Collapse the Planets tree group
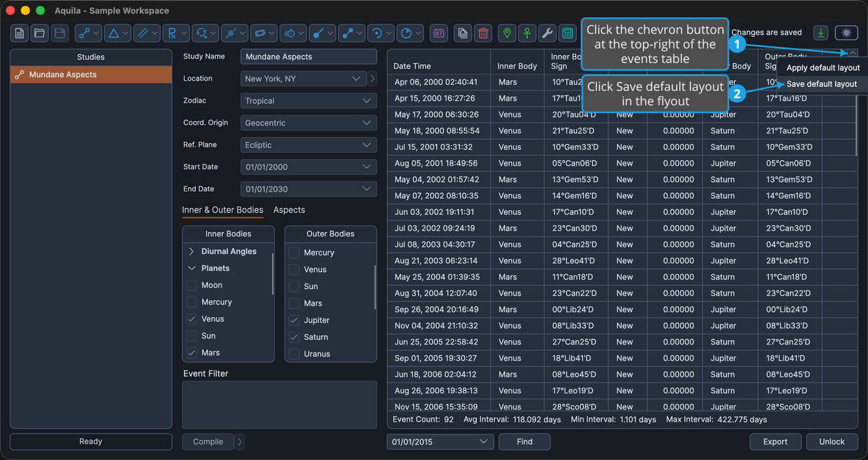The height and width of the screenshot is (460, 868). [191, 268]
